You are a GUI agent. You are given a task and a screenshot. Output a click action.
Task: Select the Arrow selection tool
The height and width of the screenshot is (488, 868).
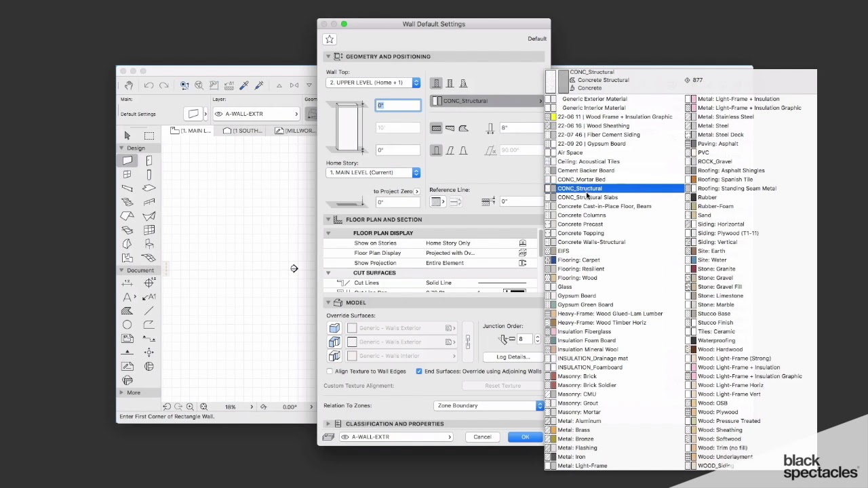127,136
